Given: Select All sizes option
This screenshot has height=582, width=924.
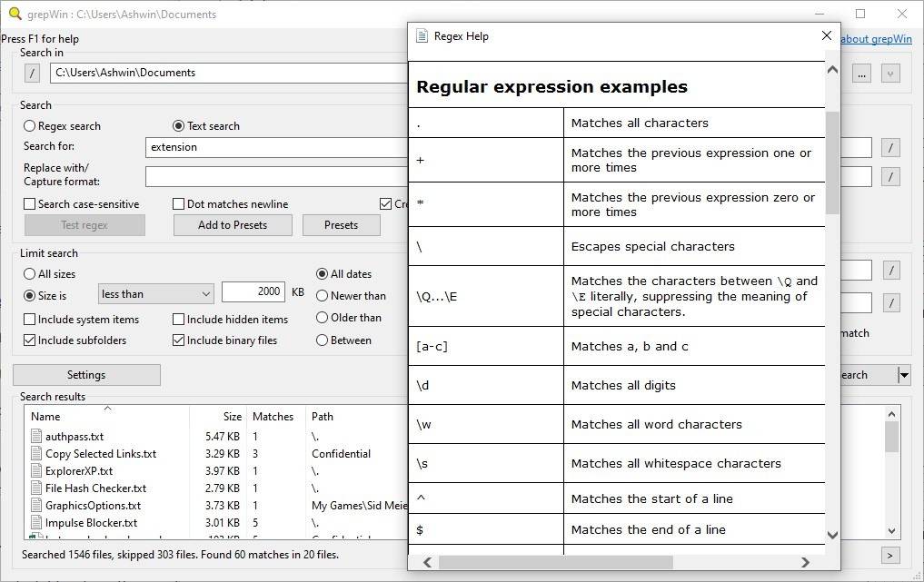Looking at the screenshot, I should [x=49, y=274].
